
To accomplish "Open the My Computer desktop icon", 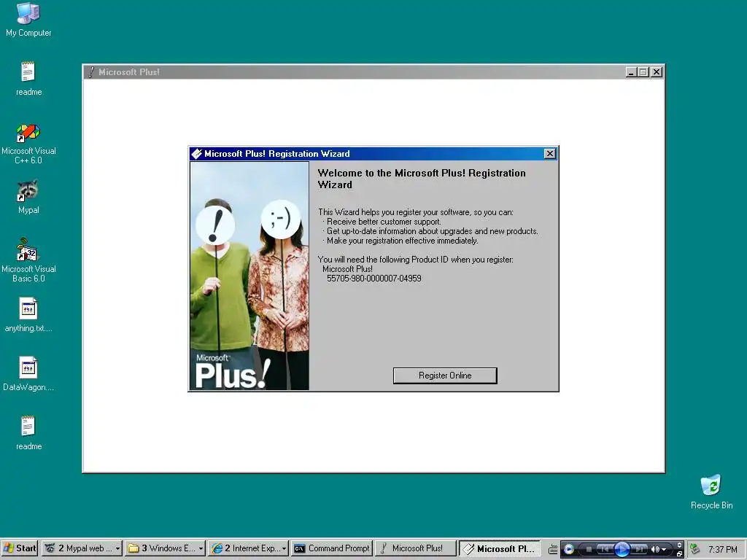I will pos(28,19).
